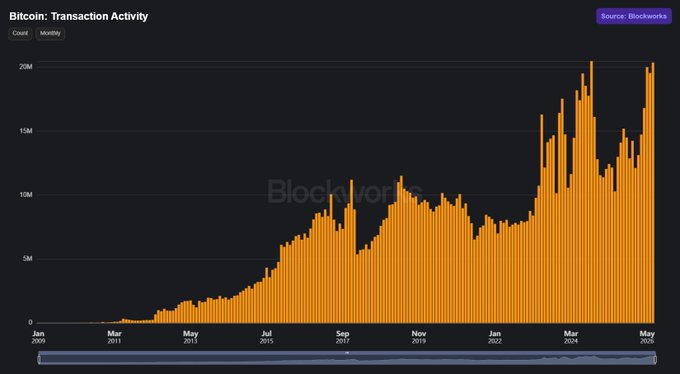Click the 20M y-axis label
Image resolution: width=680 pixels, height=374 pixels.
click(x=26, y=66)
